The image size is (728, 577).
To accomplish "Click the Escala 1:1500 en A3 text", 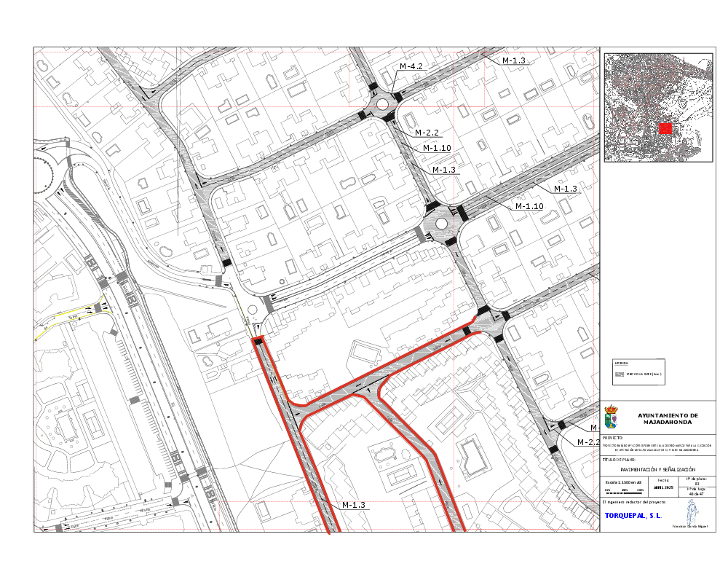I will pyautogui.click(x=625, y=483).
